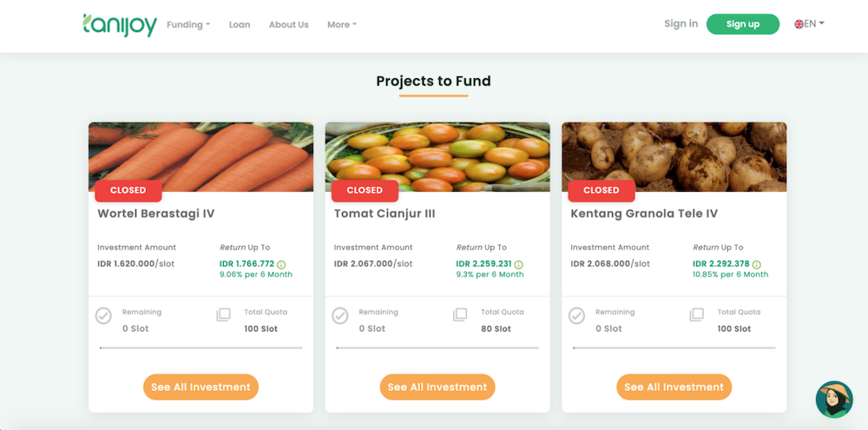Click Total Quota icon on Wortel Berastagi card

pyautogui.click(x=224, y=315)
